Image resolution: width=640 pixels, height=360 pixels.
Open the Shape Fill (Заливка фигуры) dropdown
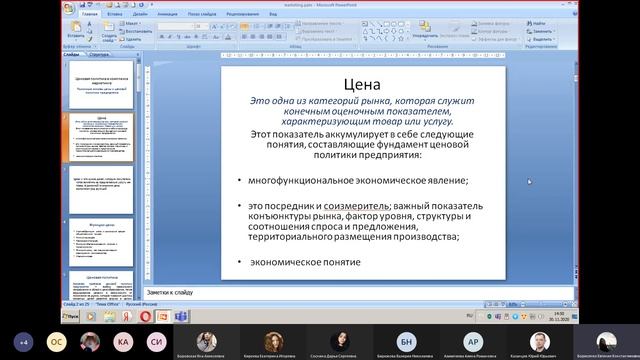(491, 24)
